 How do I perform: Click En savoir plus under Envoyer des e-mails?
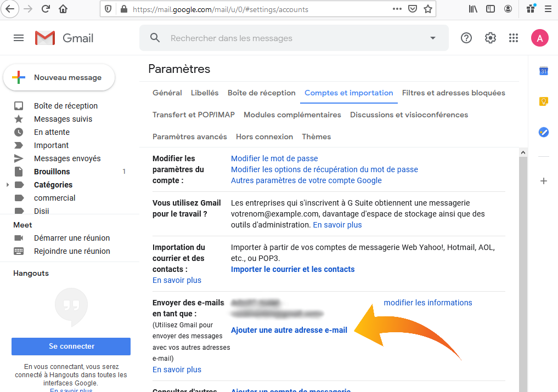point(177,370)
